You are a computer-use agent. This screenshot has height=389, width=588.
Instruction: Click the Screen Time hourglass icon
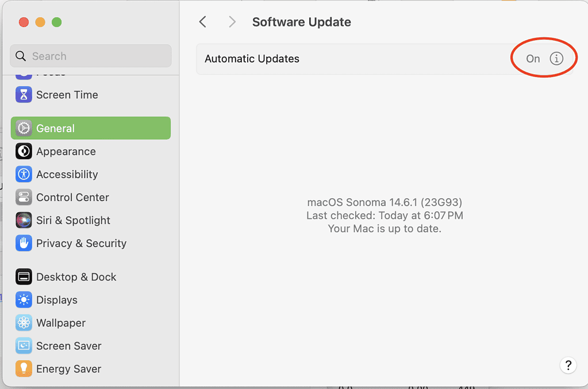click(x=24, y=95)
